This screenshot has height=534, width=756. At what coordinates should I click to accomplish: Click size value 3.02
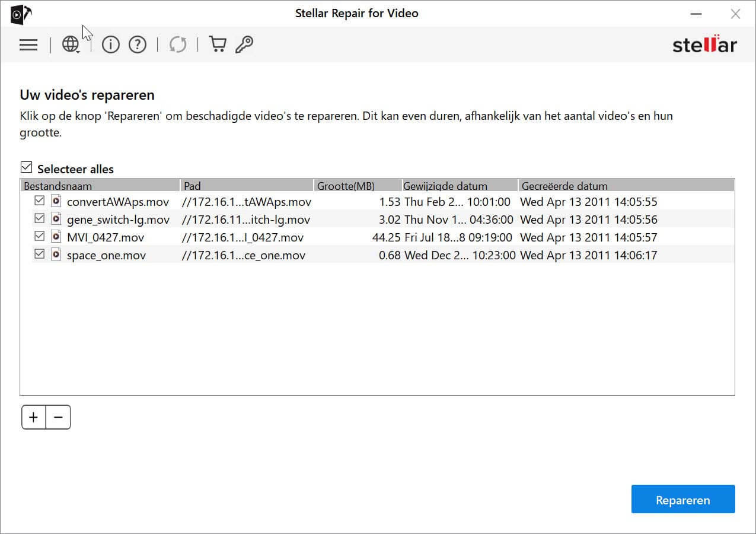(x=390, y=220)
